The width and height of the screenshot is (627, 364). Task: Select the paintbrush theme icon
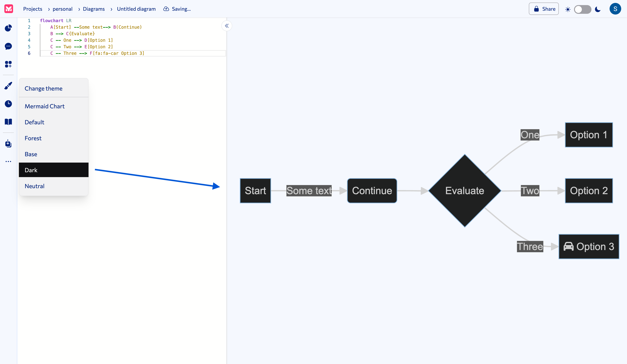click(x=8, y=86)
